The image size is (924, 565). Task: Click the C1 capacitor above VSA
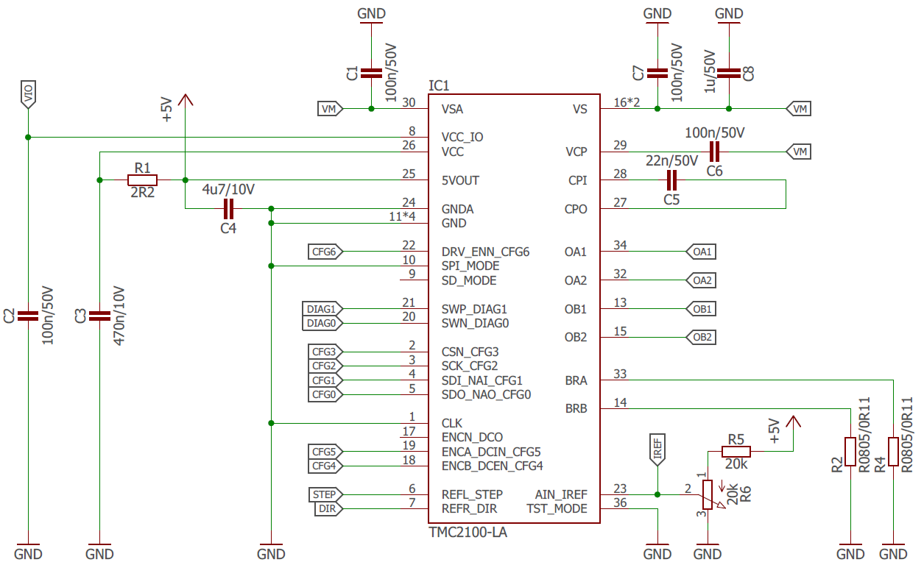(371, 73)
